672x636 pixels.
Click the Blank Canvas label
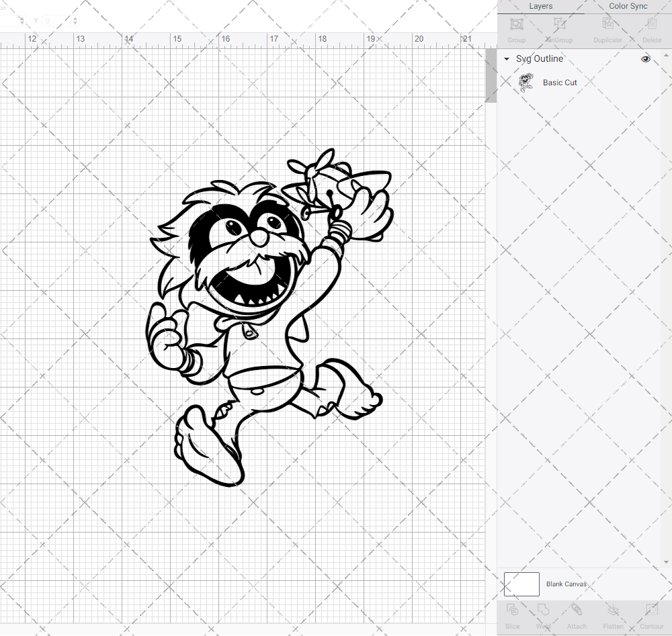tap(566, 584)
